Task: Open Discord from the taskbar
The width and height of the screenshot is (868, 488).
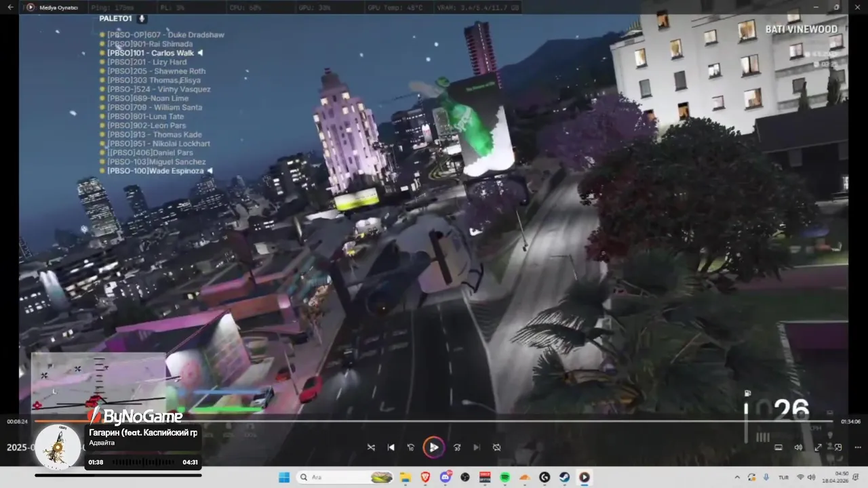Action: pos(446,477)
